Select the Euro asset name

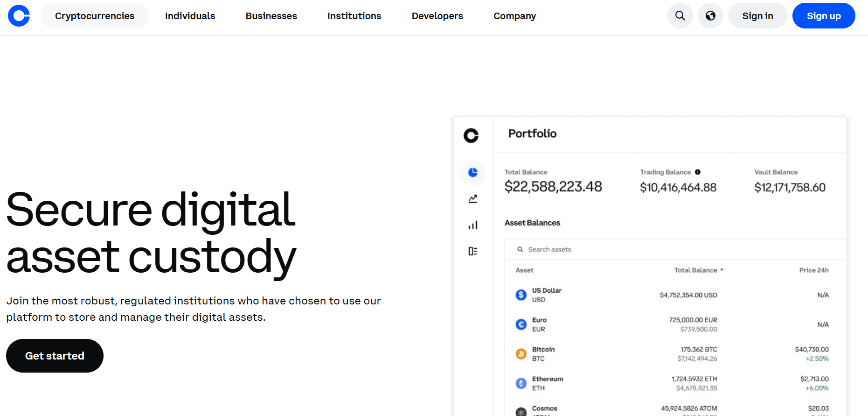point(539,320)
